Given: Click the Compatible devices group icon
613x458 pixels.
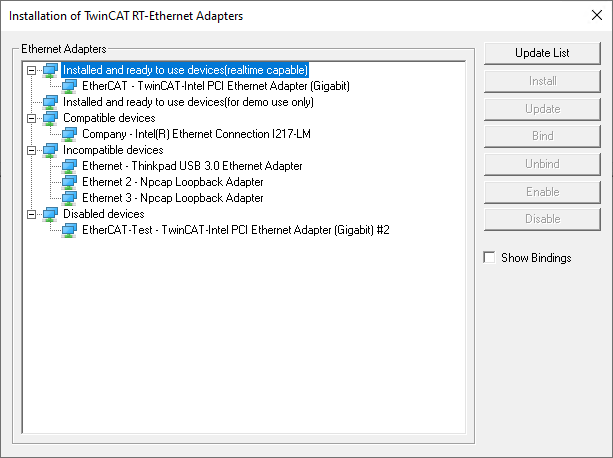Looking at the screenshot, I should (51, 118).
